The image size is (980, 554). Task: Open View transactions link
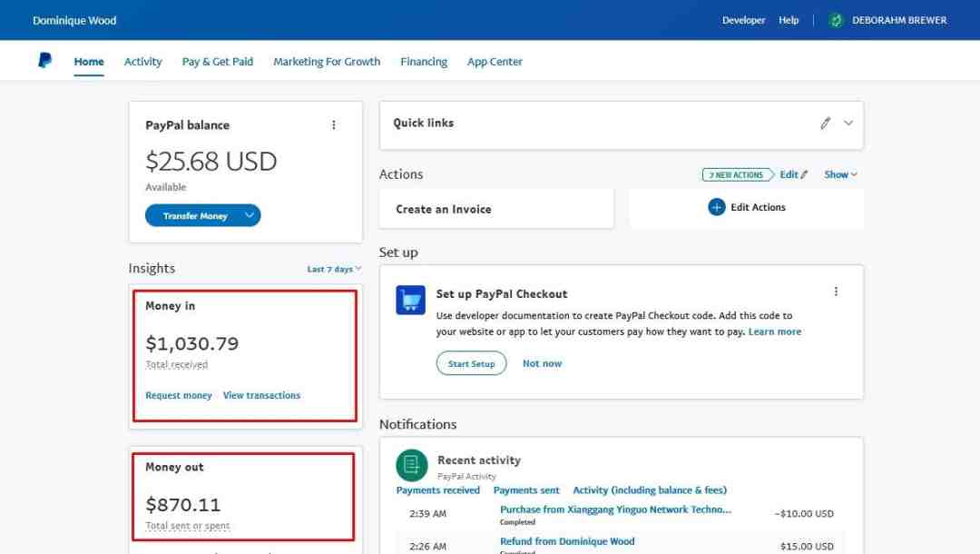point(262,395)
